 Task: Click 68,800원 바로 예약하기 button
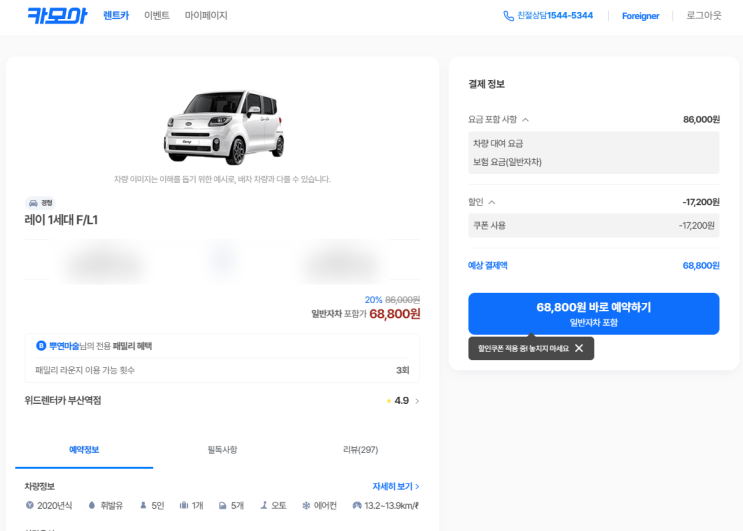tap(594, 314)
